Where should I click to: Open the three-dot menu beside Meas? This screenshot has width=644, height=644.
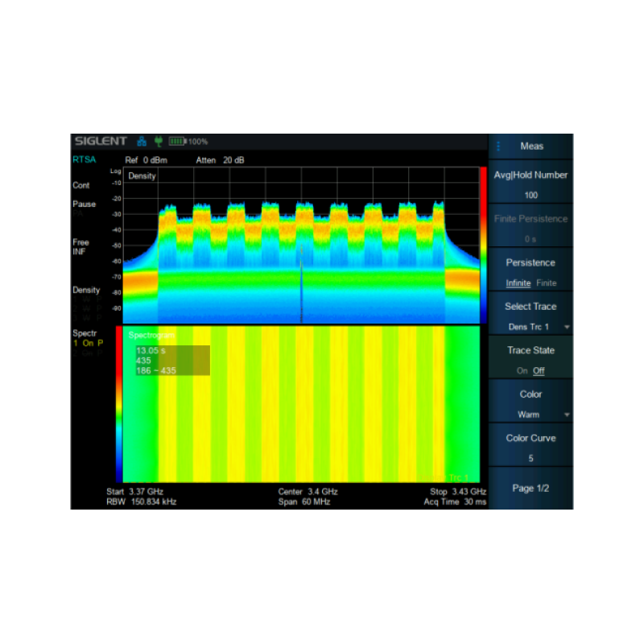tap(498, 147)
